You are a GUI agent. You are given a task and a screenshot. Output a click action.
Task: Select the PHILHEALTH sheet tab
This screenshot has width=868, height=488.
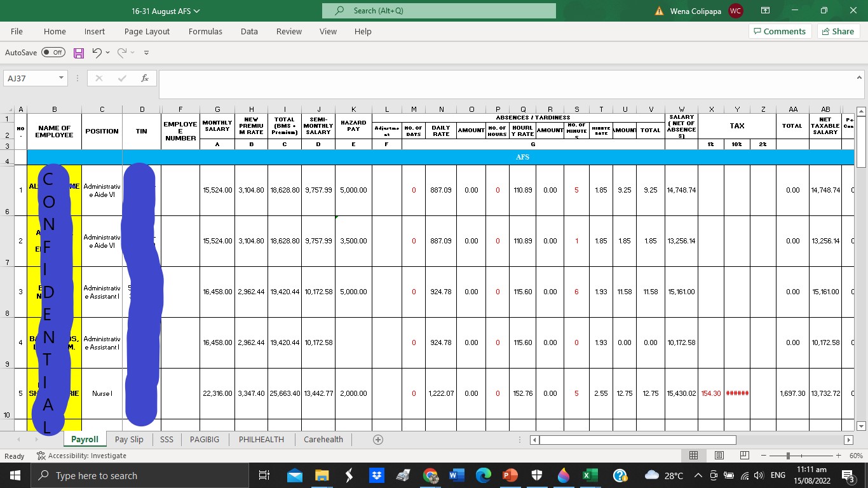click(x=261, y=439)
